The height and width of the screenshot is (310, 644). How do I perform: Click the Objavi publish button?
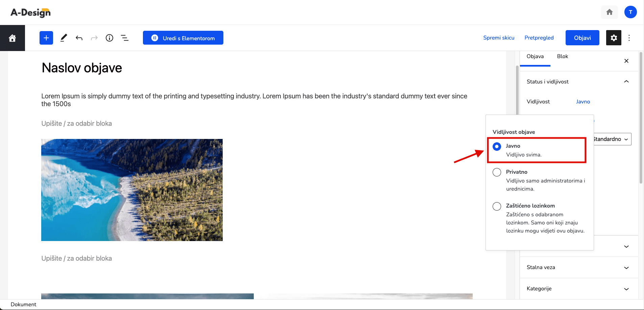coord(583,38)
